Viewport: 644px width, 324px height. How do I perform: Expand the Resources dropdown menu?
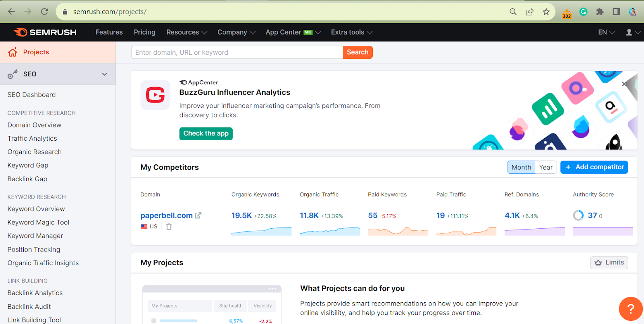[187, 32]
